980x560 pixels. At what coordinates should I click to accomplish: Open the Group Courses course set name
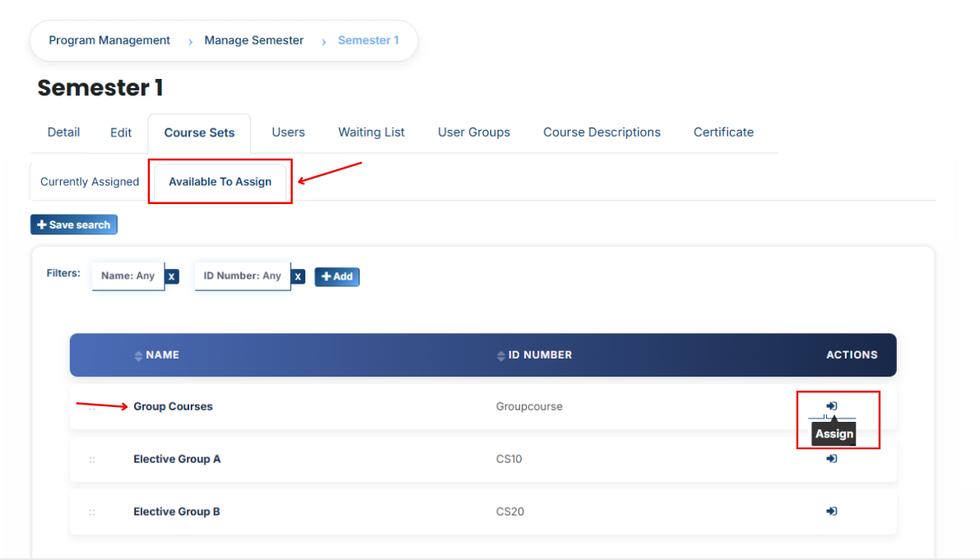coord(173,406)
